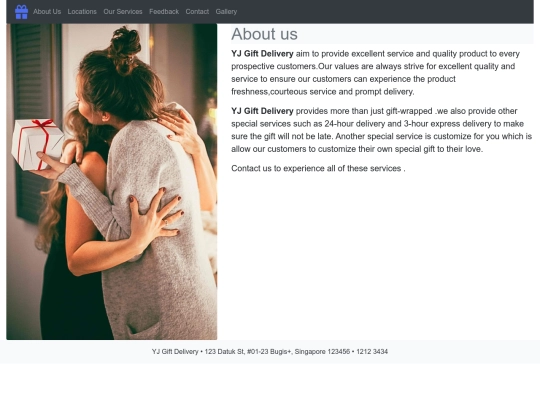Click the footer address '123 Datuk St'
This screenshot has width=540, height=405.
tap(225, 352)
